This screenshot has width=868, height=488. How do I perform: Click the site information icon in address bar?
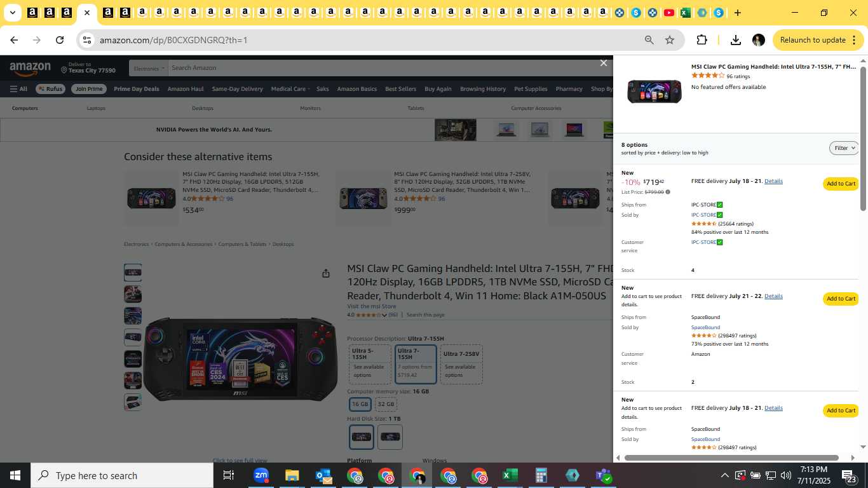[87, 40]
